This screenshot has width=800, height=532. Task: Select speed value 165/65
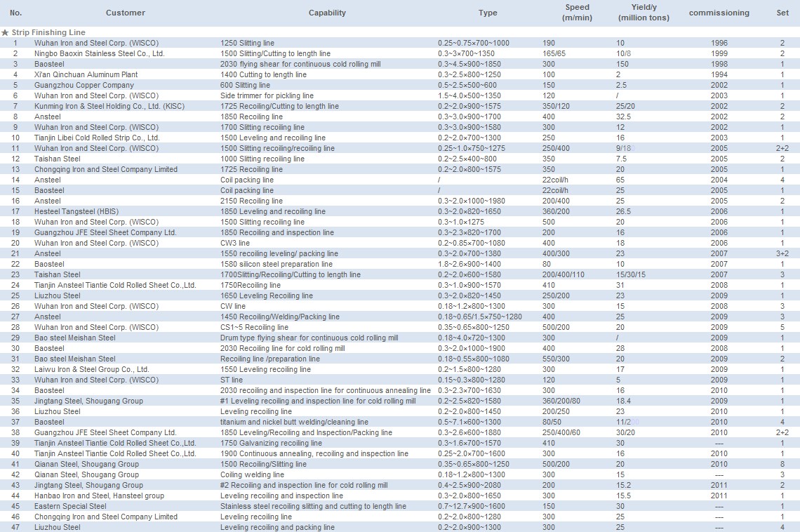[556, 53]
